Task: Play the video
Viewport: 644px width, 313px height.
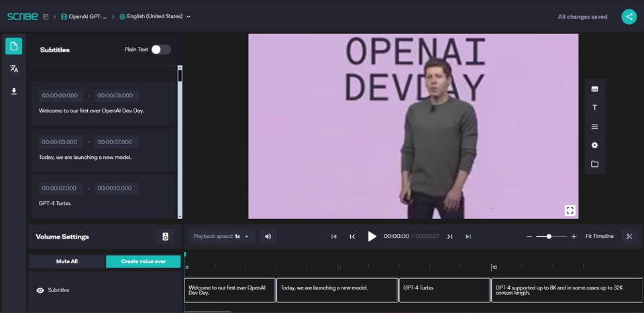Action: coord(372,236)
